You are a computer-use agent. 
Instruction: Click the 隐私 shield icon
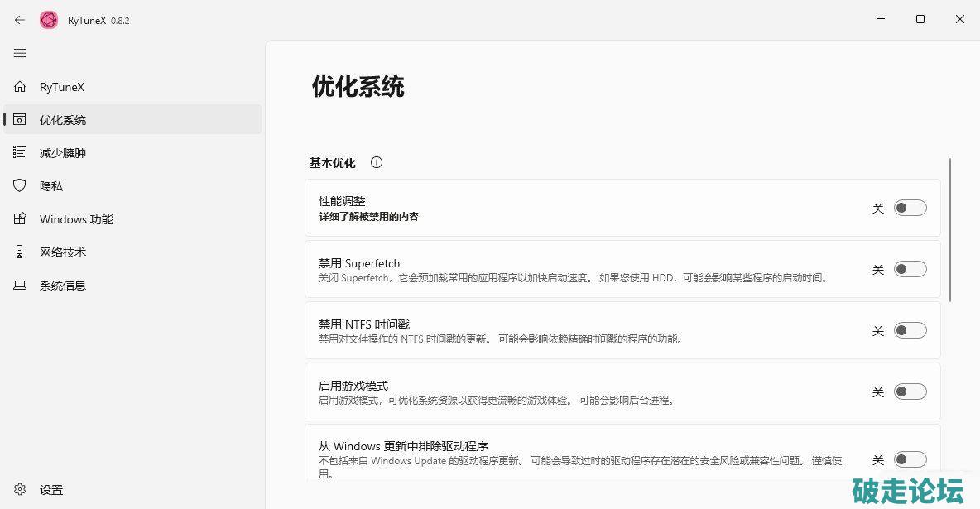(20, 186)
